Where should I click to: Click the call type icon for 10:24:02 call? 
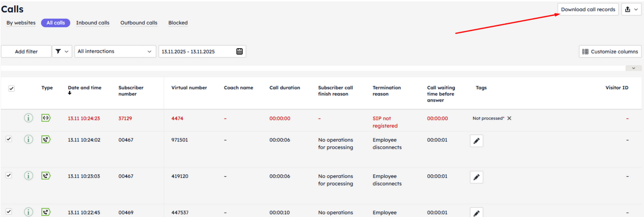click(x=46, y=139)
